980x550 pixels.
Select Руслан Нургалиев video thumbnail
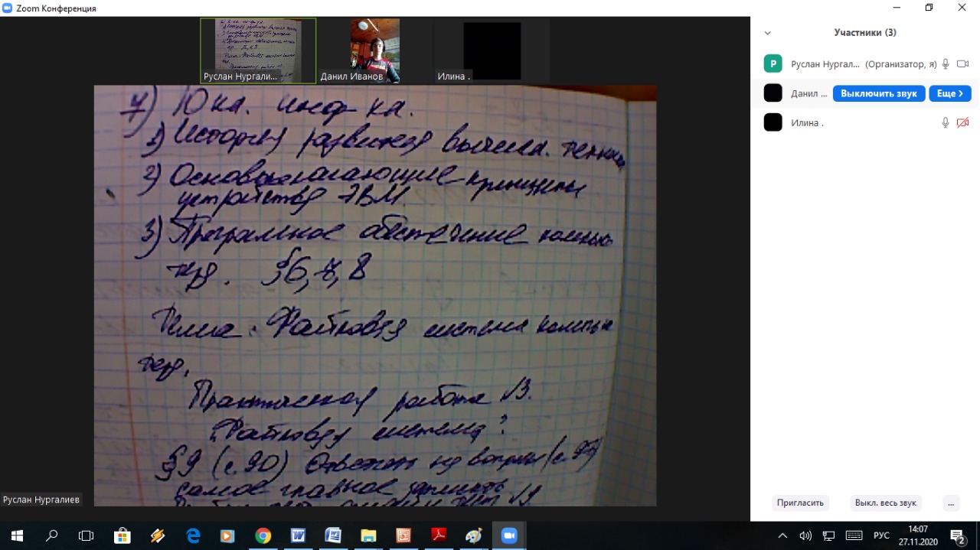[x=258, y=50]
